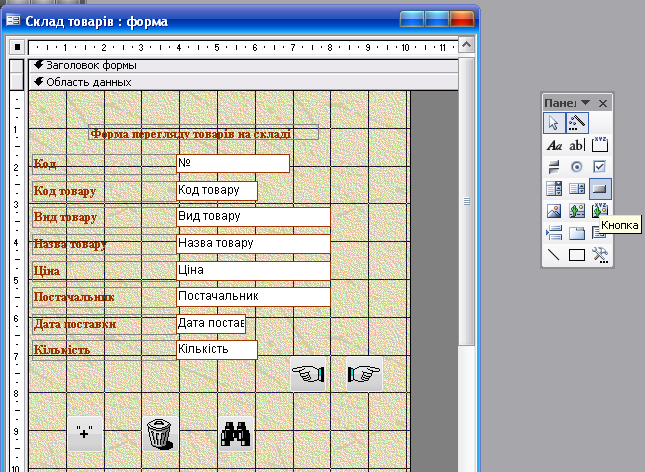The height and width of the screenshot is (472, 645).
Task: Select the Постачальник text box
Action: (x=253, y=297)
